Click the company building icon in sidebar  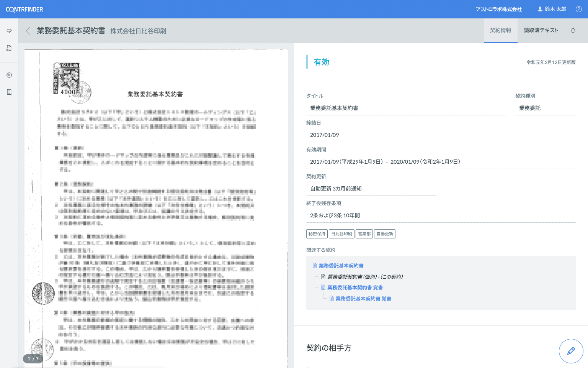coord(9,92)
